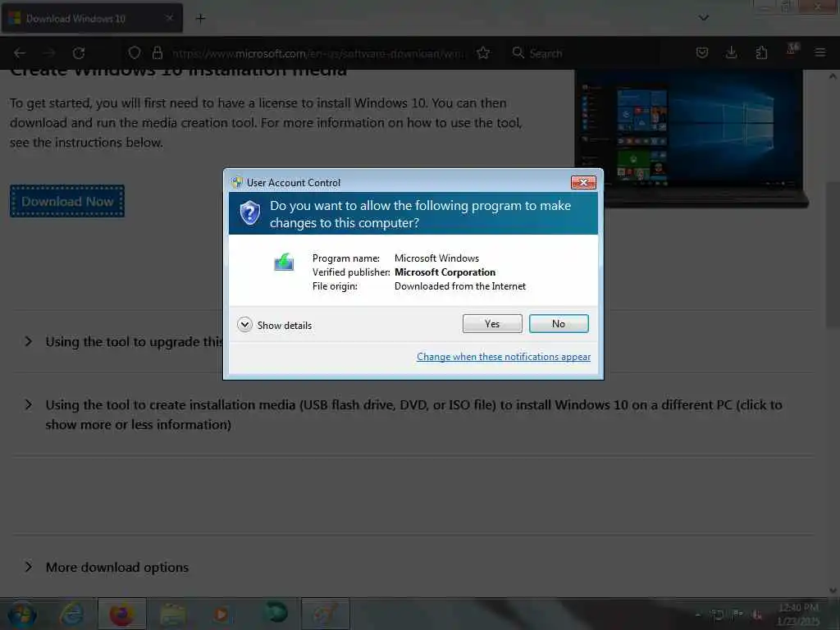Click the Firefox taskbar icon
840x630 pixels.
point(121,614)
